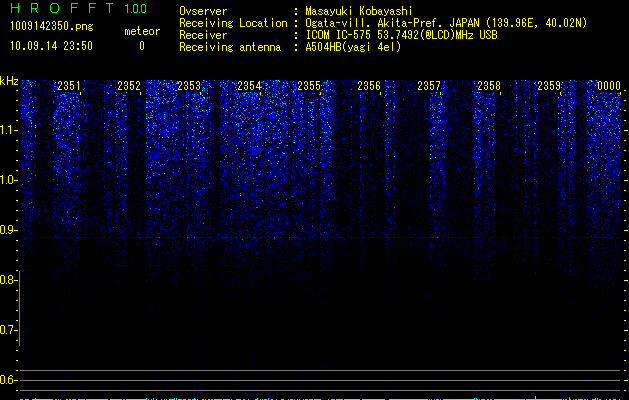Click the 0.8 frequency axis label
This screenshot has height=400, width=629.
pyautogui.click(x=8, y=280)
